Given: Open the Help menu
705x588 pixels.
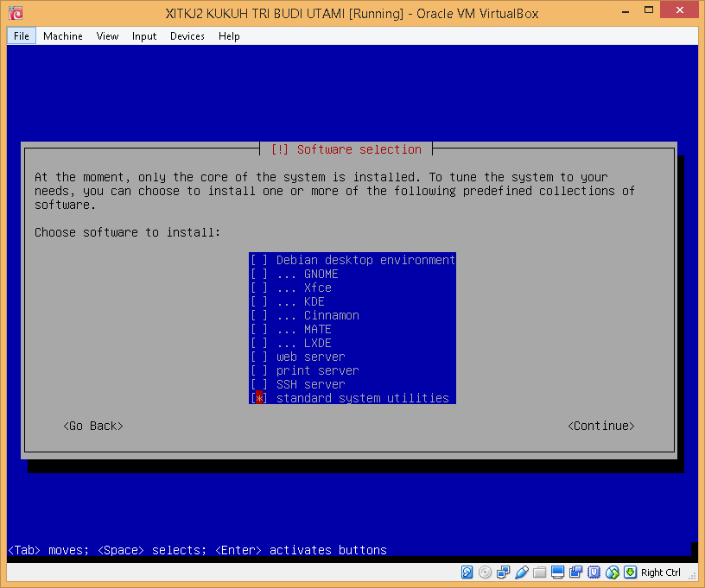Looking at the screenshot, I should tap(229, 36).
